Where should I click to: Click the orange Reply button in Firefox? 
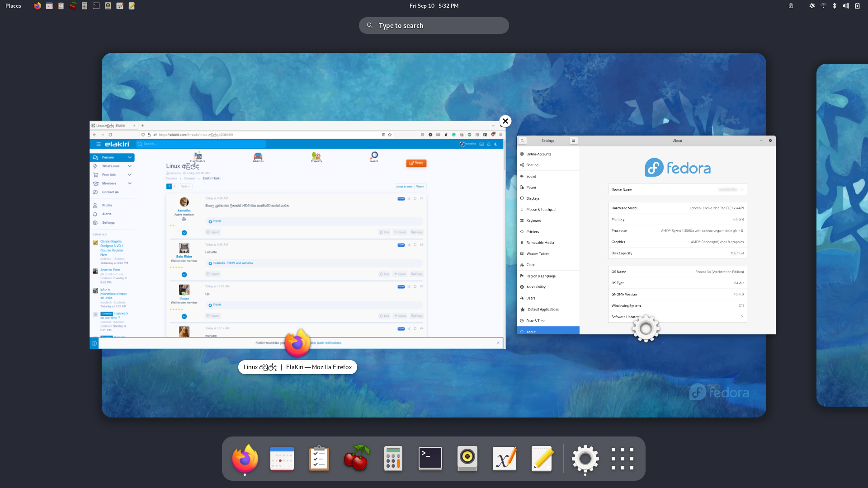pyautogui.click(x=416, y=163)
